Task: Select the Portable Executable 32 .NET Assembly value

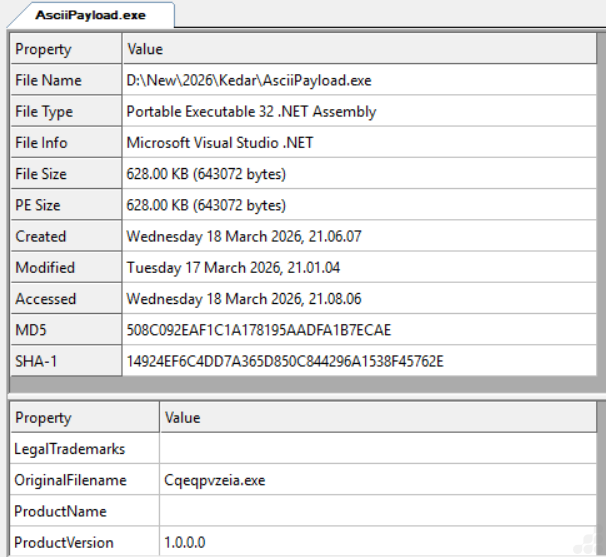Action: (251, 112)
